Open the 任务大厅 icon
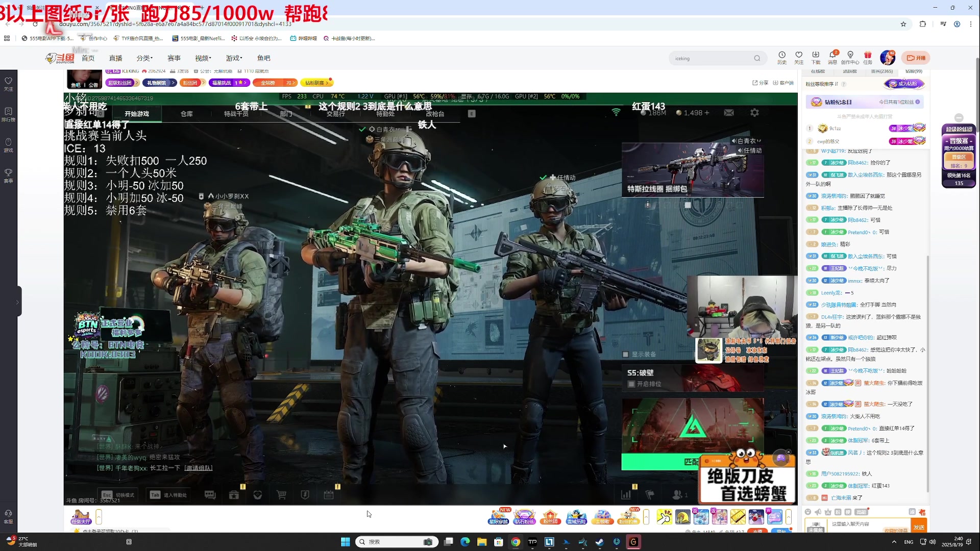The height and width of the screenshot is (551, 980). (x=81, y=517)
